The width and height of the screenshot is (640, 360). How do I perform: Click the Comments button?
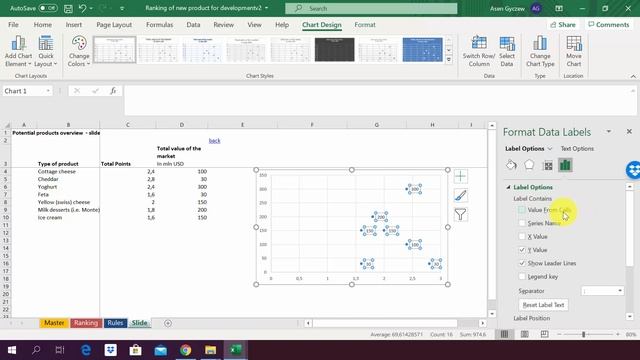tap(609, 24)
